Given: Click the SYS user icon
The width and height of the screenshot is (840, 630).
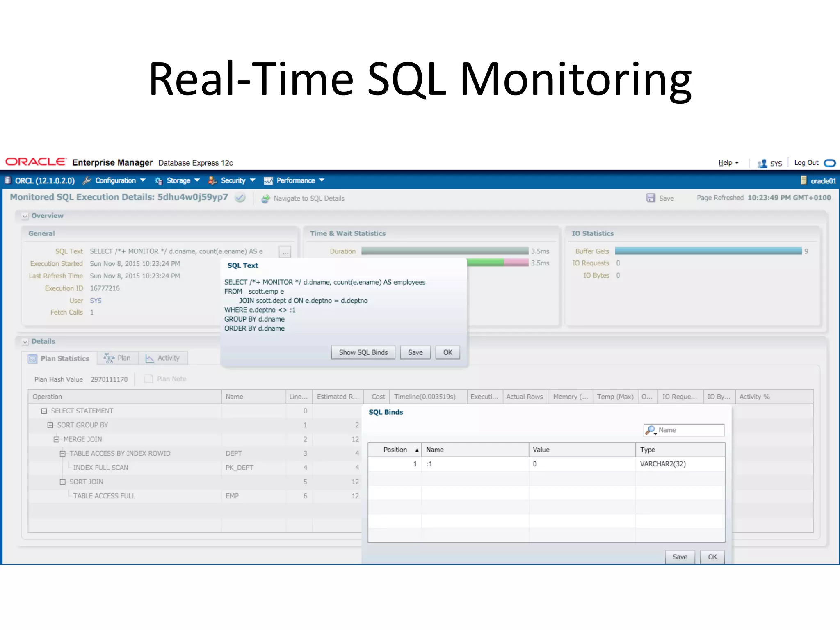Looking at the screenshot, I should [x=762, y=163].
